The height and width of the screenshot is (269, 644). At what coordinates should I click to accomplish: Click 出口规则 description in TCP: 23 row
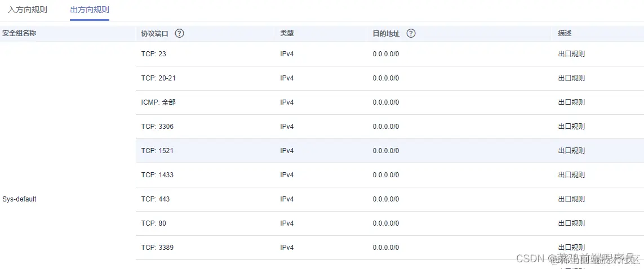click(571, 53)
